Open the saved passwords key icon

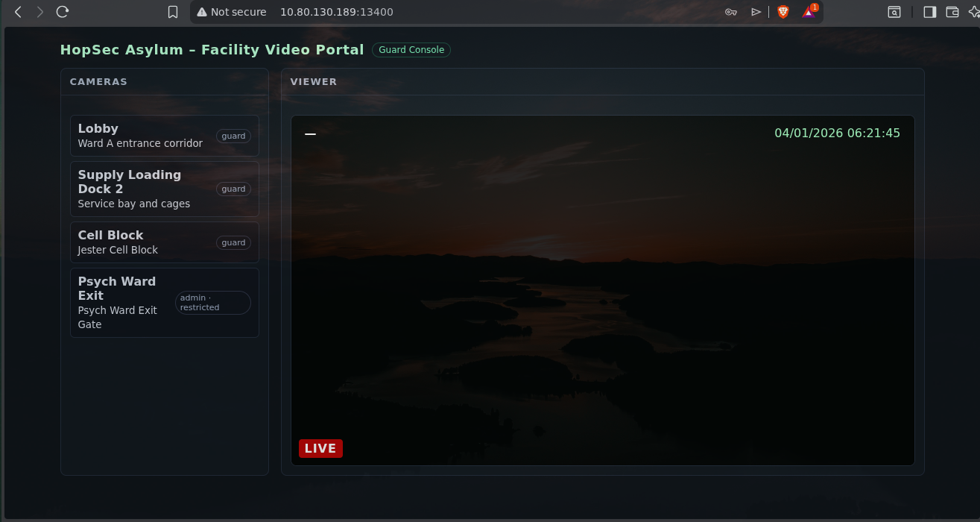coord(731,12)
